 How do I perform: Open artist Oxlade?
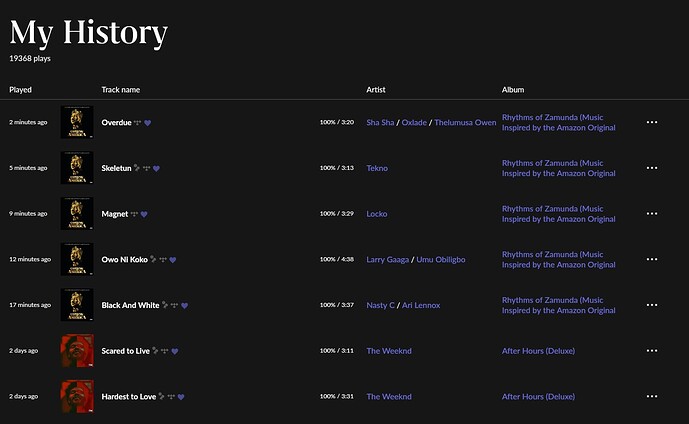click(x=414, y=123)
